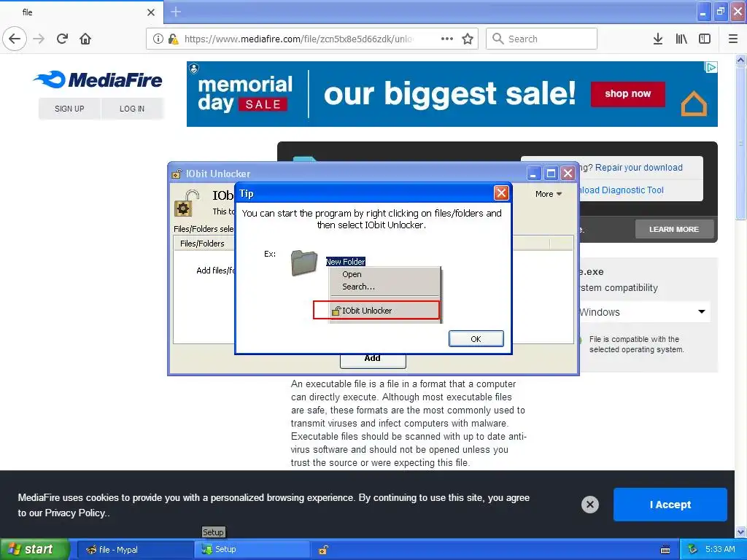Click in the browser Search field
This screenshot has height=560, width=747.
pyautogui.click(x=541, y=39)
